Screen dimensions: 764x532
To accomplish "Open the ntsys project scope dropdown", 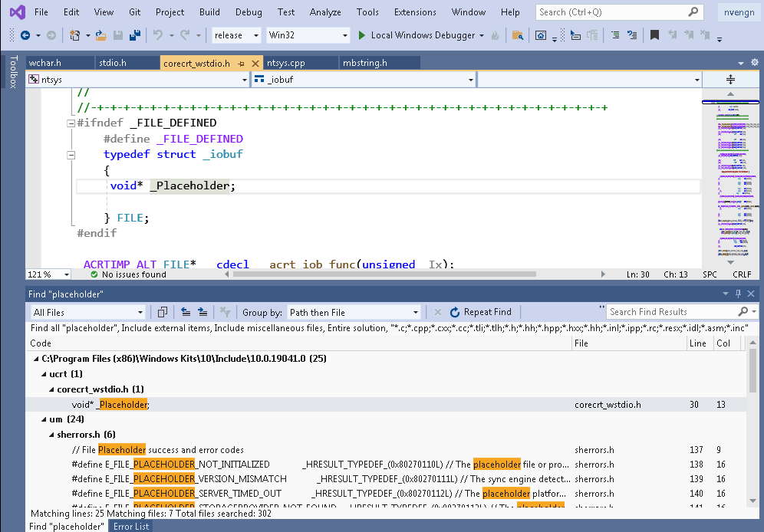I will [138, 79].
